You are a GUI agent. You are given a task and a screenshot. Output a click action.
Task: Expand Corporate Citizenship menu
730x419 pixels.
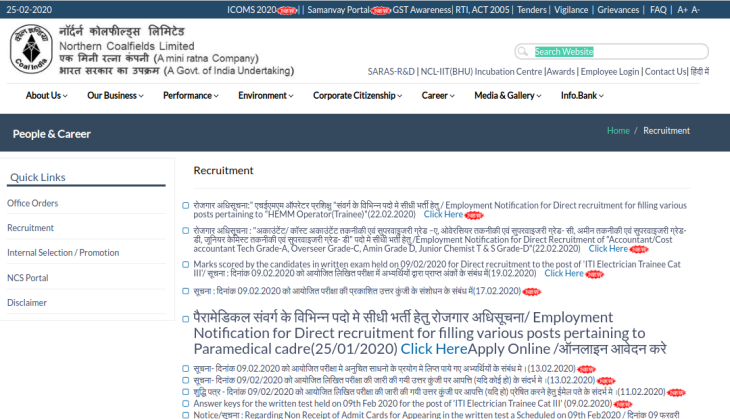tap(358, 95)
